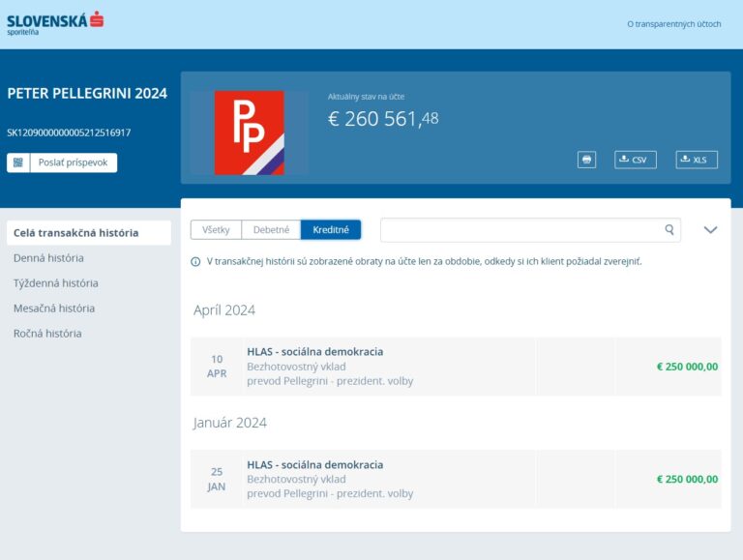Screen dimensions: 743x560
Task: Go to Ročná história
Action: click(x=47, y=334)
